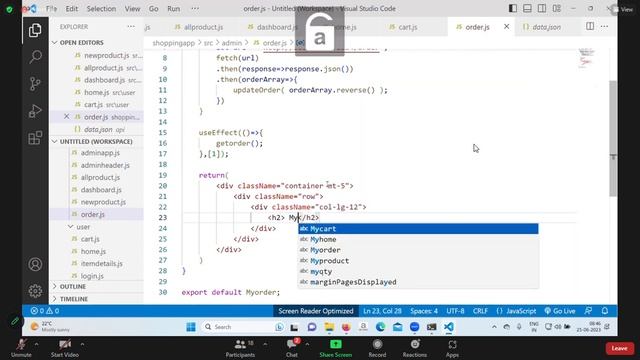Show more menu items ellipsis

point(195,9)
